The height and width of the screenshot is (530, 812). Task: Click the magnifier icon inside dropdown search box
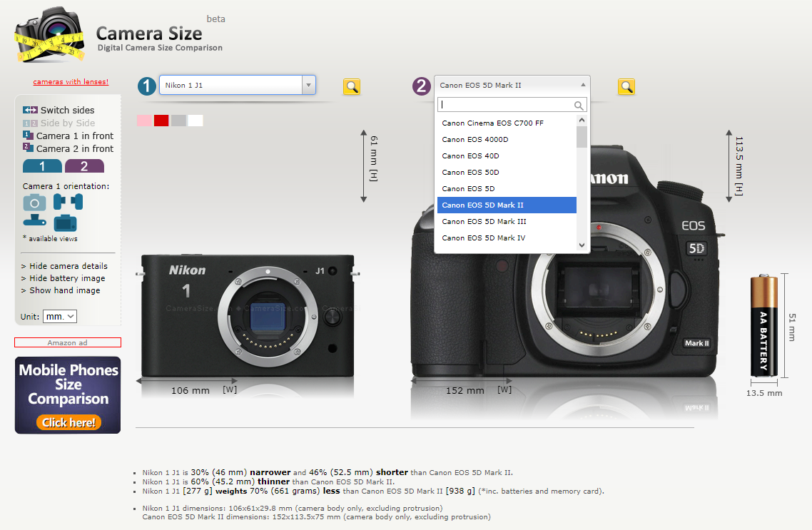[579, 106]
